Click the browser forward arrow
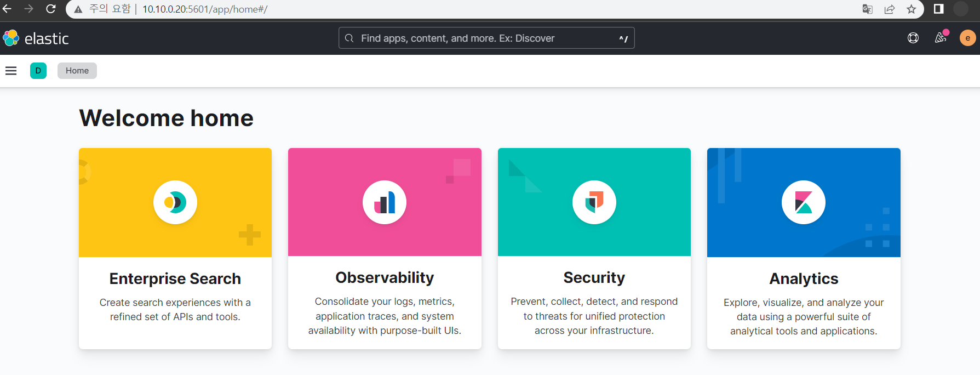 tap(29, 9)
